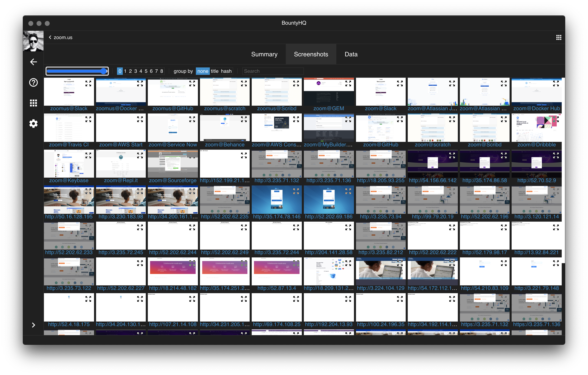The width and height of the screenshot is (588, 375).
Task: Click fullscreen icon on zoom@Keybase thumbnail
Action: 88,155
